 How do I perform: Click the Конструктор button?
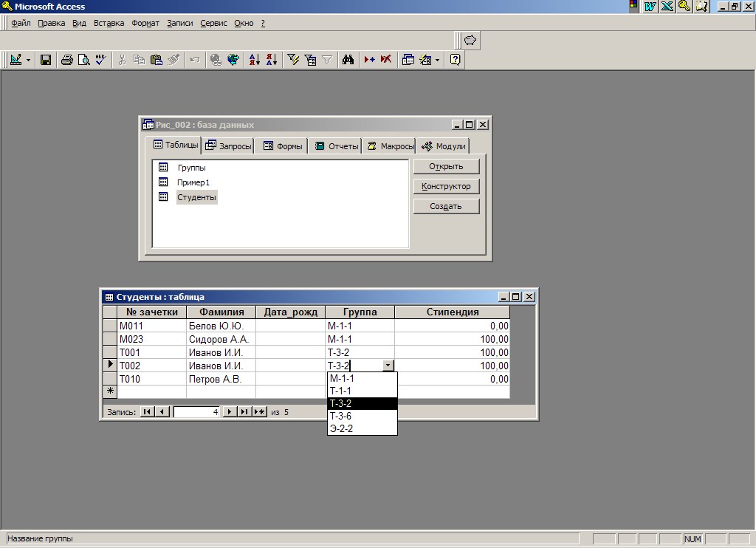(447, 186)
